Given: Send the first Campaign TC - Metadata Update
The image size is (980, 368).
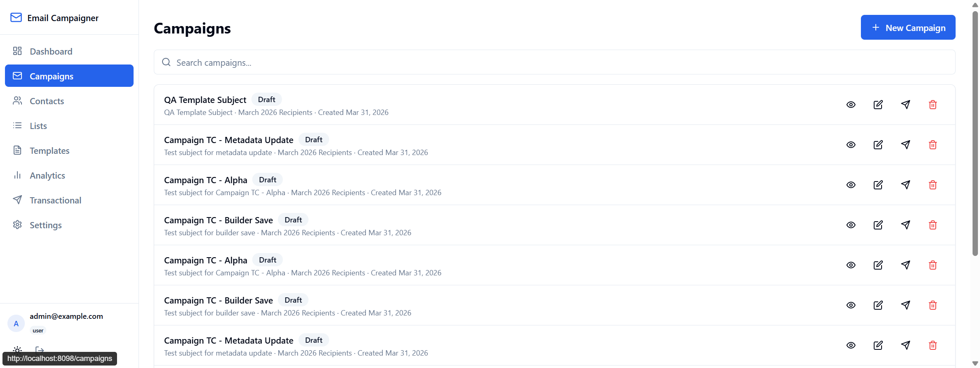Looking at the screenshot, I should coord(905,145).
